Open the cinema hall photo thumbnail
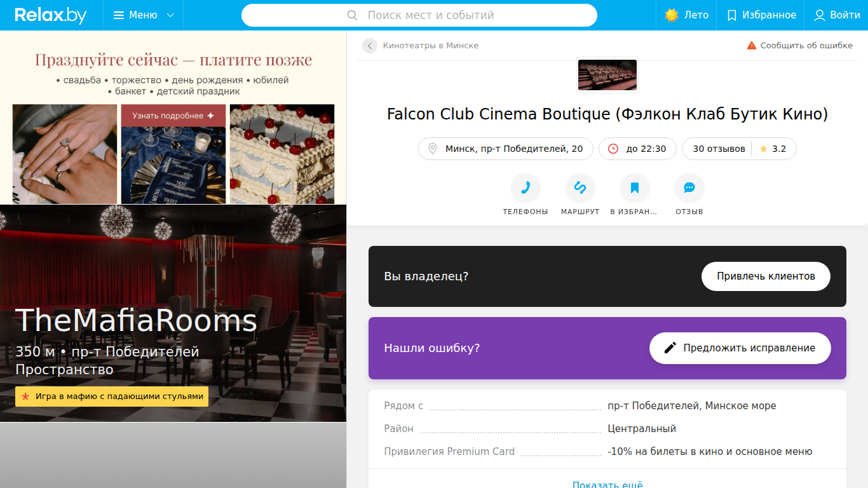This screenshot has height=488, width=868. pos(607,75)
